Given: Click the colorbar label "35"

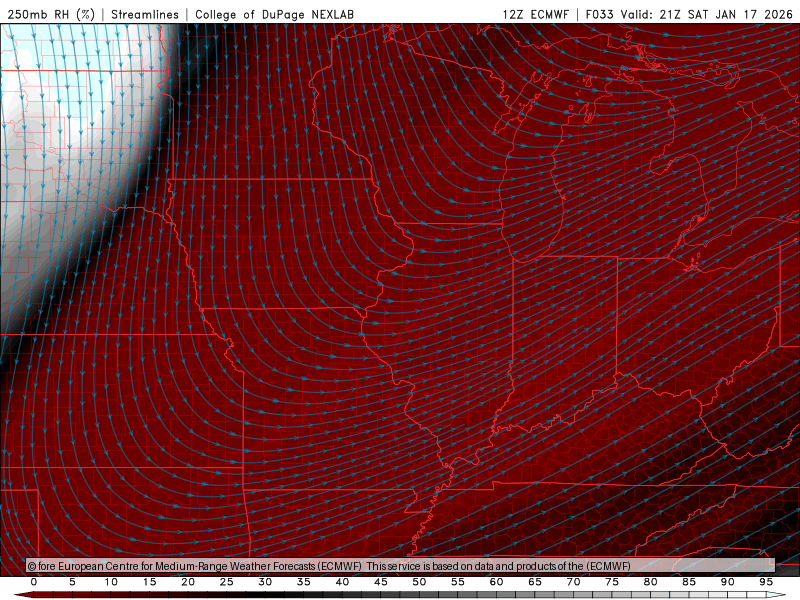Looking at the screenshot, I should (x=304, y=582).
